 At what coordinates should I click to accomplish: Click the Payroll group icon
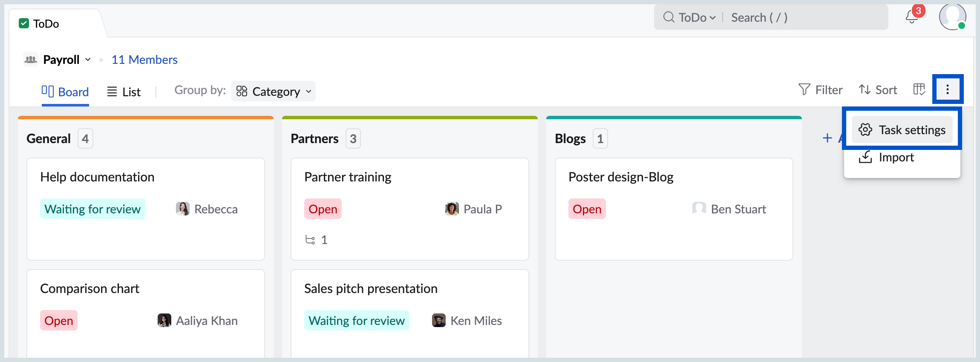tap(31, 60)
